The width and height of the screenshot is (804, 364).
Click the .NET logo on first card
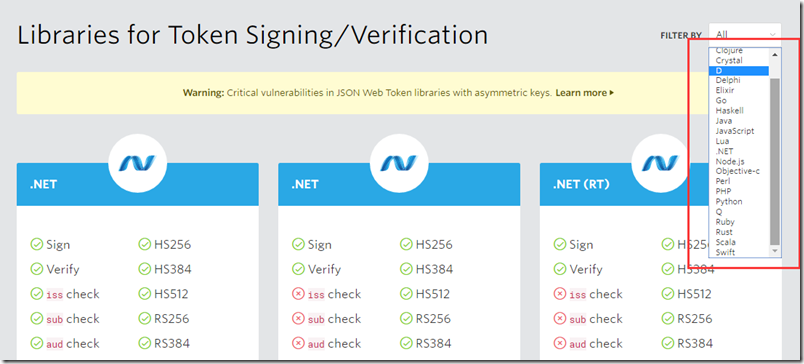[137, 163]
